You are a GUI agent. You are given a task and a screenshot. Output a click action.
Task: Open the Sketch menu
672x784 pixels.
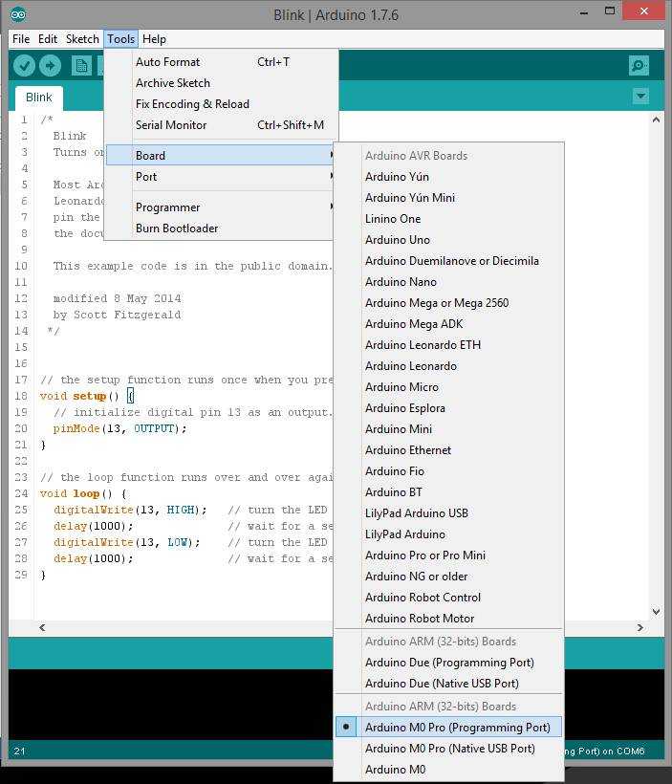click(x=82, y=39)
